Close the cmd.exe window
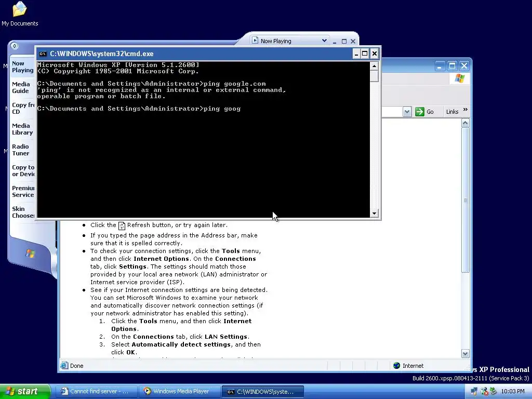Viewport: 532px width, 399px height. (374, 54)
